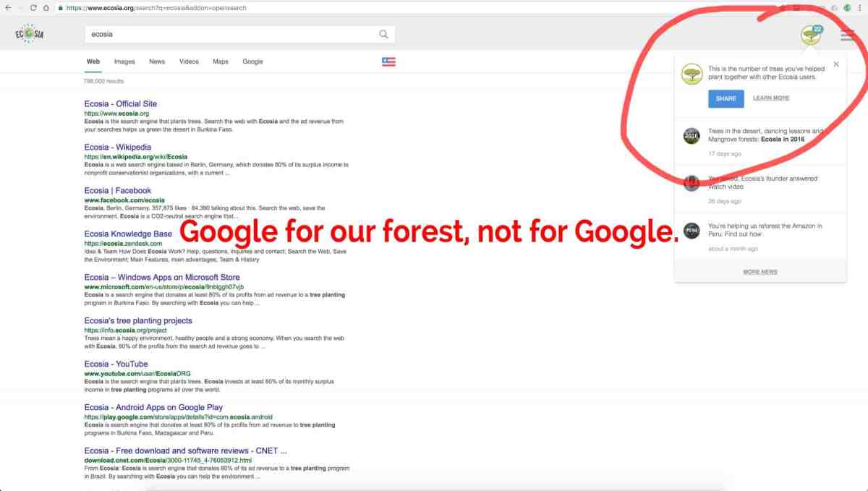Open the Ecosia - Official Site result
The width and height of the screenshot is (868, 491).
[121, 104]
